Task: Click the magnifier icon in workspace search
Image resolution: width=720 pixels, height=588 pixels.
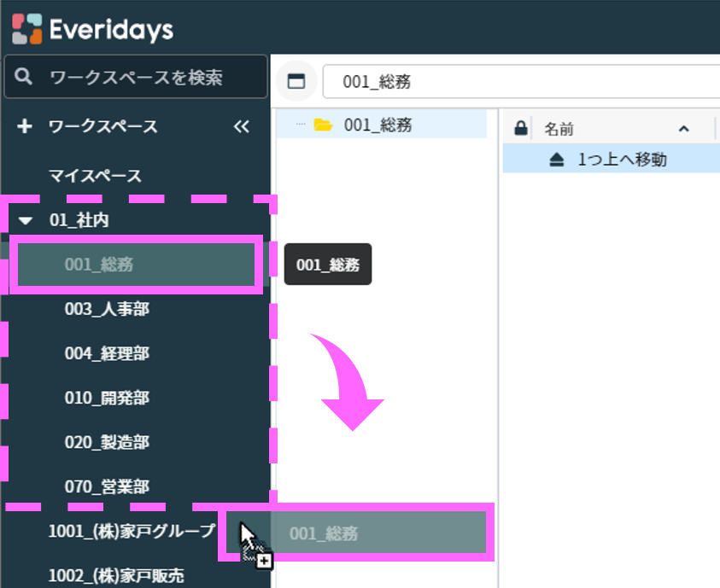Action: (25, 78)
